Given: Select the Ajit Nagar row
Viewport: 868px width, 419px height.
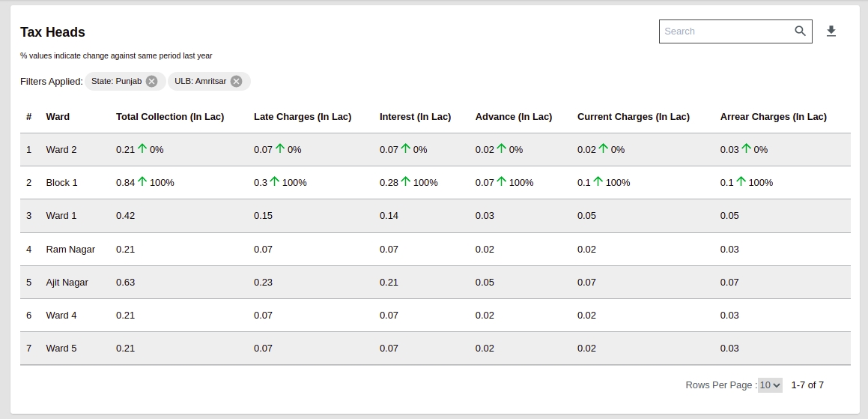Looking at the screenshot, I should [x=67, y=283].
